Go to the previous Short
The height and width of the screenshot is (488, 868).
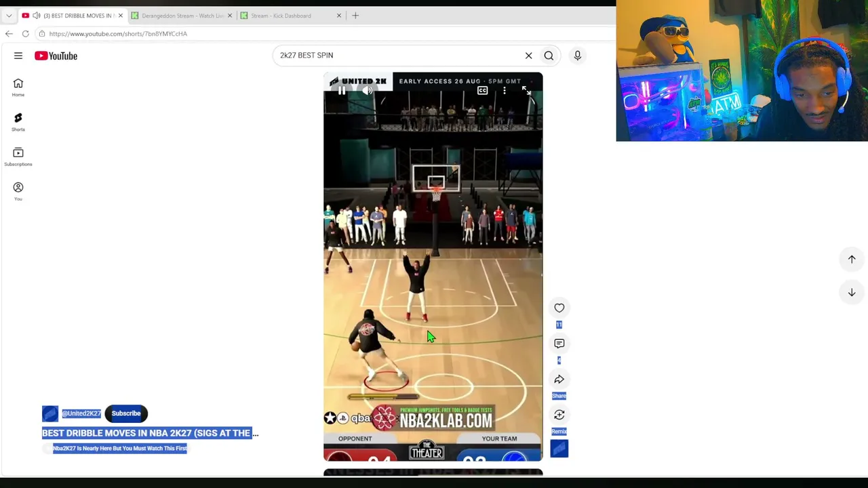(852, 259)
